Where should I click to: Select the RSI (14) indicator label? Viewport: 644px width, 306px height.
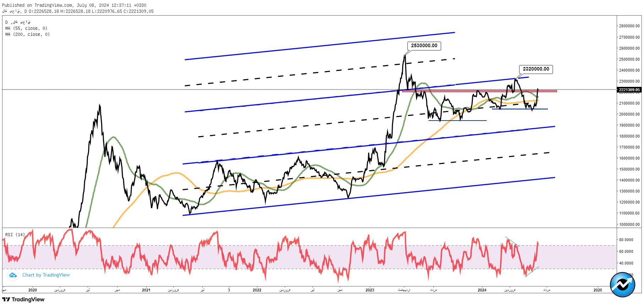tap(15, 235)
